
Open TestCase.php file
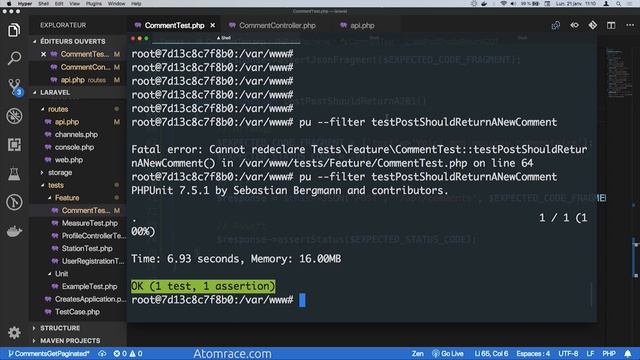coord(78,312)
